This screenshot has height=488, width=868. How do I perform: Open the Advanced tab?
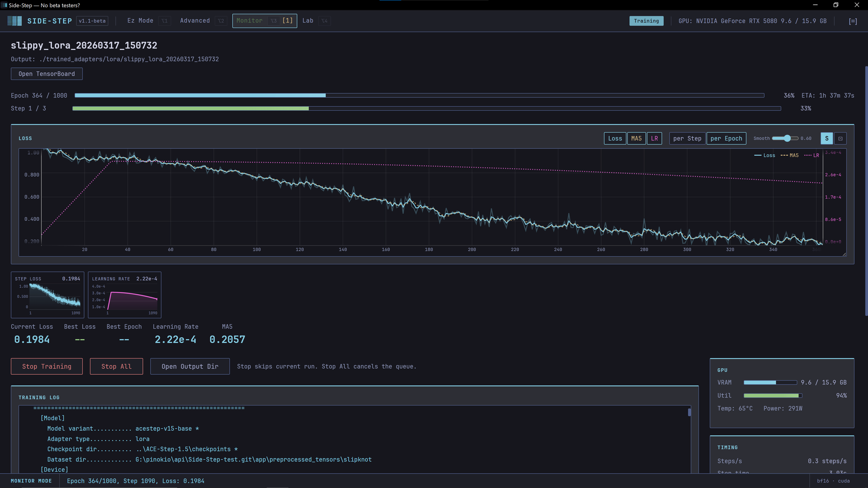195,21
